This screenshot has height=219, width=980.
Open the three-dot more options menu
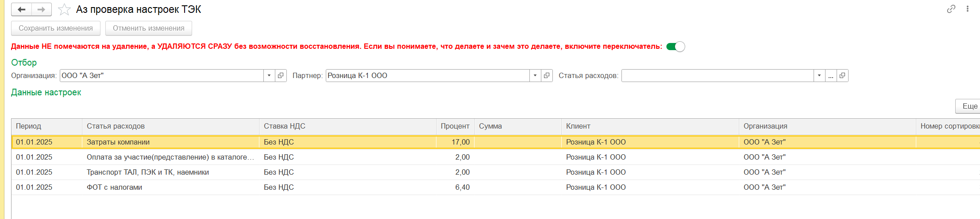pyautogui.click(x=967, y=9)
